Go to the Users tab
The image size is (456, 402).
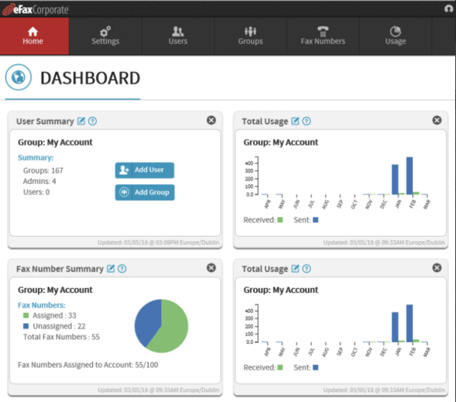click(x=178, y=36)
